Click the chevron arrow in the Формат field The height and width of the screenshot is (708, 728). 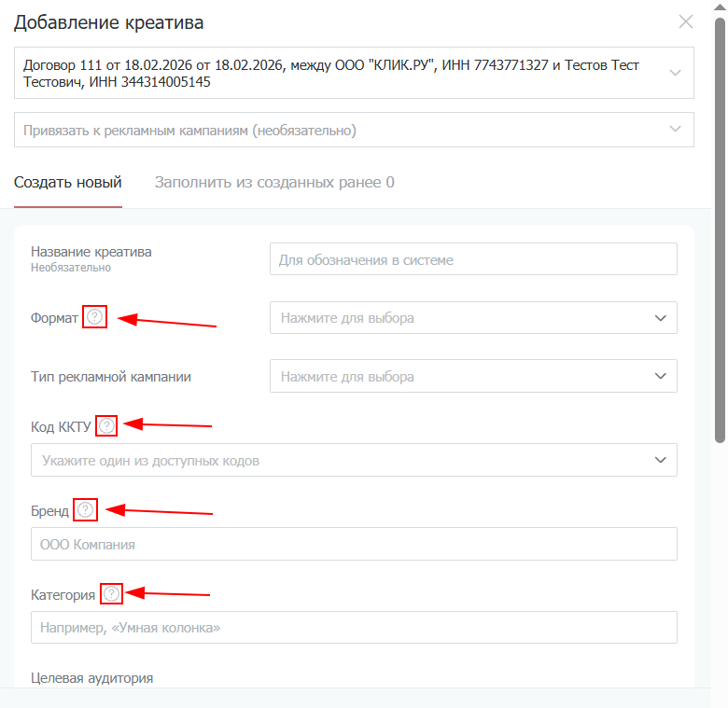pyautogui.click(x=660, y=318)
